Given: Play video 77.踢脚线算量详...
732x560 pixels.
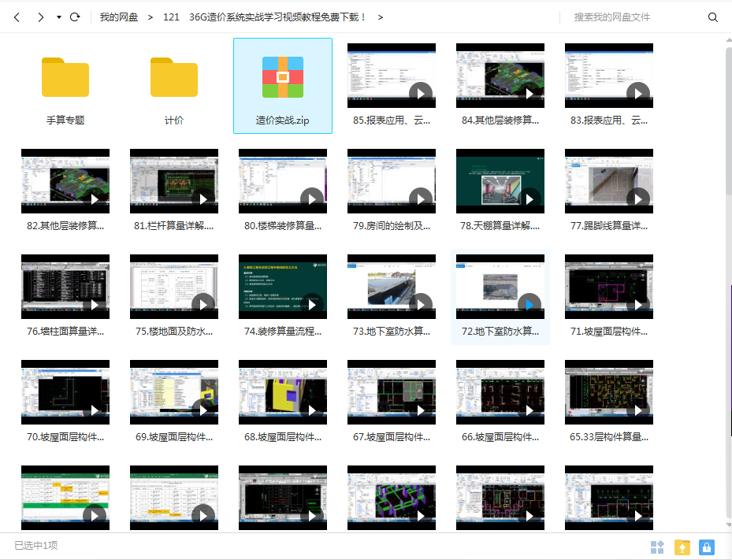Looking at the screenshot, I should point(637,199).
